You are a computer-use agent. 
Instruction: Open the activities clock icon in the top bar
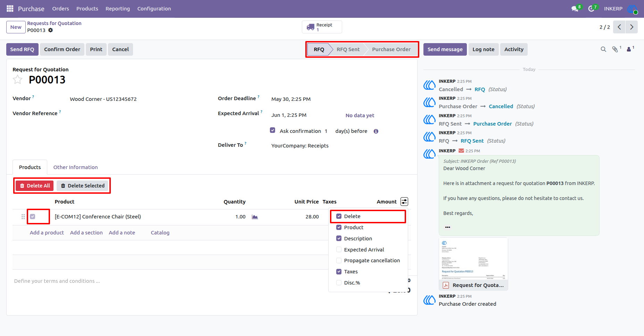[x=591, y=9]
